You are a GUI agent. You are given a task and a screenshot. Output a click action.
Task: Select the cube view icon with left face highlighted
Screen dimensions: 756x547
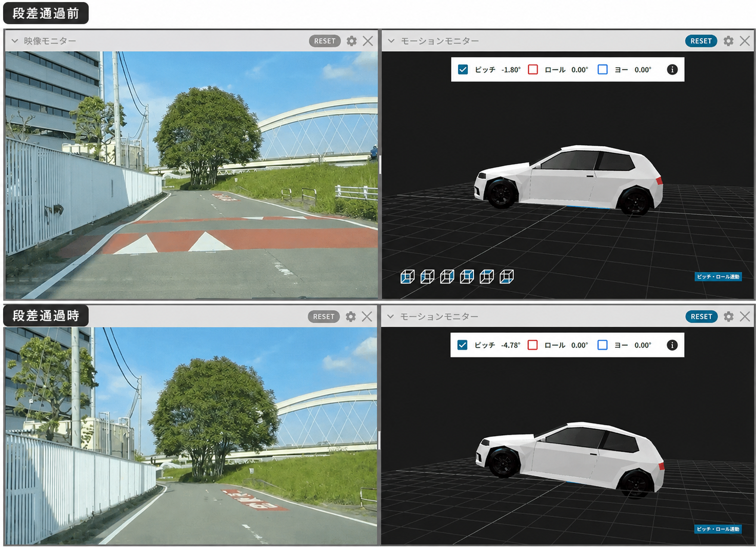click(x=427, y=277)
